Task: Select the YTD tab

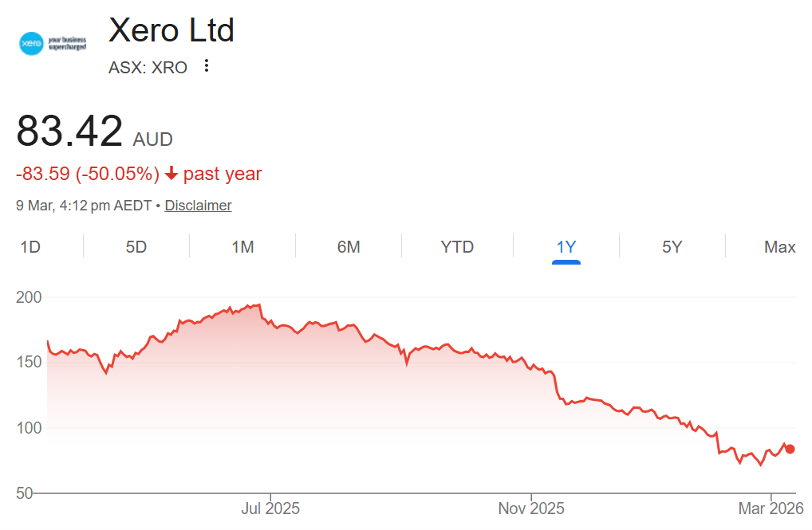Action: coord(457,247)
